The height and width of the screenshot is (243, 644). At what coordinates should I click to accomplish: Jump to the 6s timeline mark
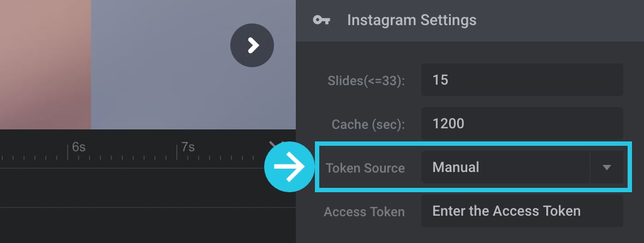click(79, 147)
